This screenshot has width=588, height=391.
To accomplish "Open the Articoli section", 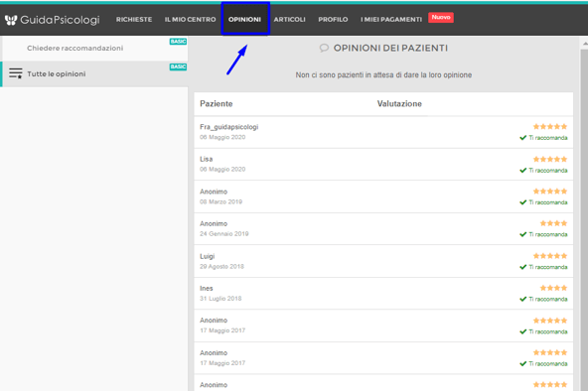I will click(289, 20).
